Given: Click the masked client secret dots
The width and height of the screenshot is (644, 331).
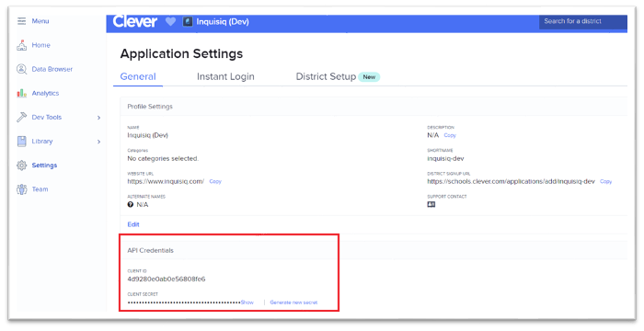Looking at the screenshot, I should [x=184, y=302].
